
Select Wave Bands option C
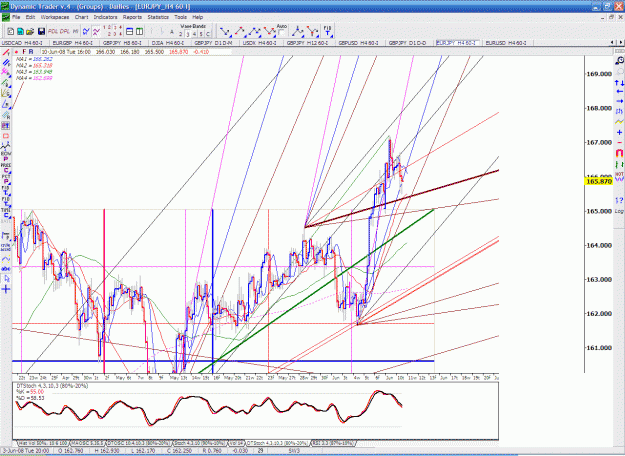pos(207,34)
